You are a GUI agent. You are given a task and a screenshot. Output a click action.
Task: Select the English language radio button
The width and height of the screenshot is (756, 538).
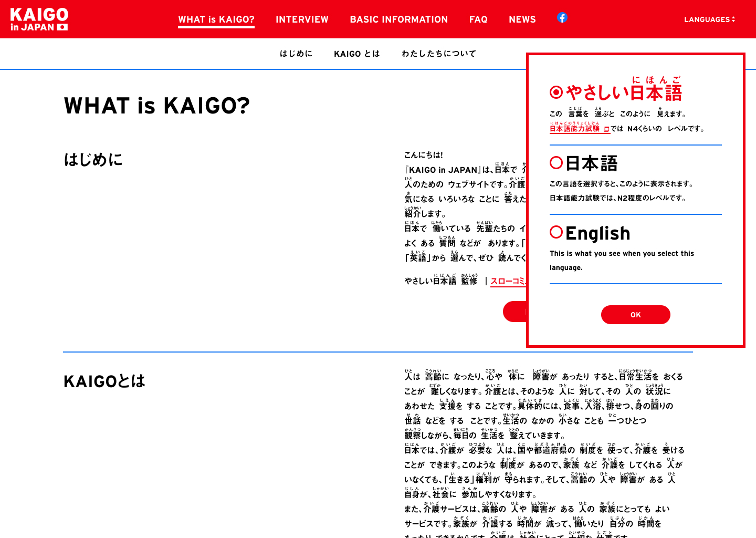556,232
